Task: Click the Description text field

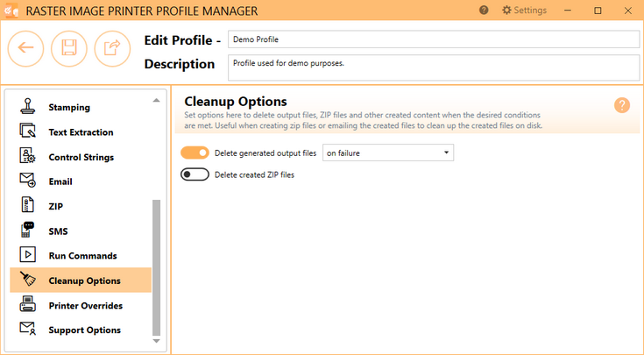Action: click(x=434, y=67)
